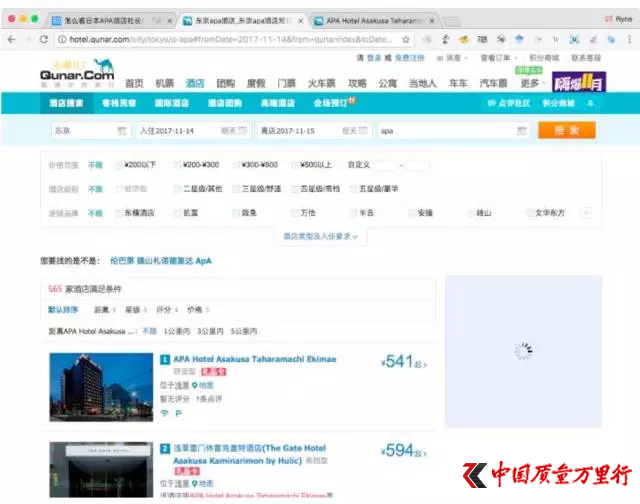Image resolution: width=640 pixels, height=504 pixels.
Task: Check the 三星级/舒适 star filter
Action: [x=236, y=189]
